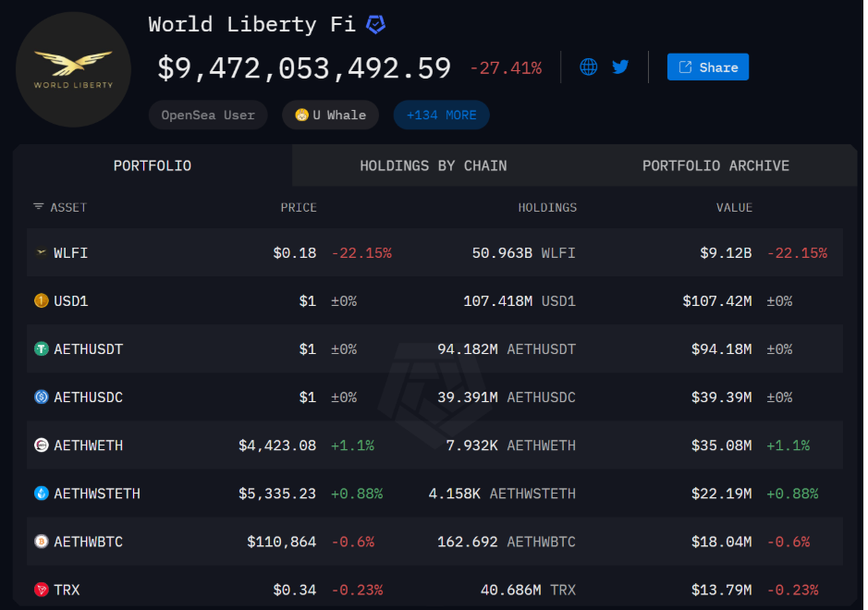This screenshot has height=610, width=868.
Task: Open the AETHUSDT asset name
Action: click(89, 349)
